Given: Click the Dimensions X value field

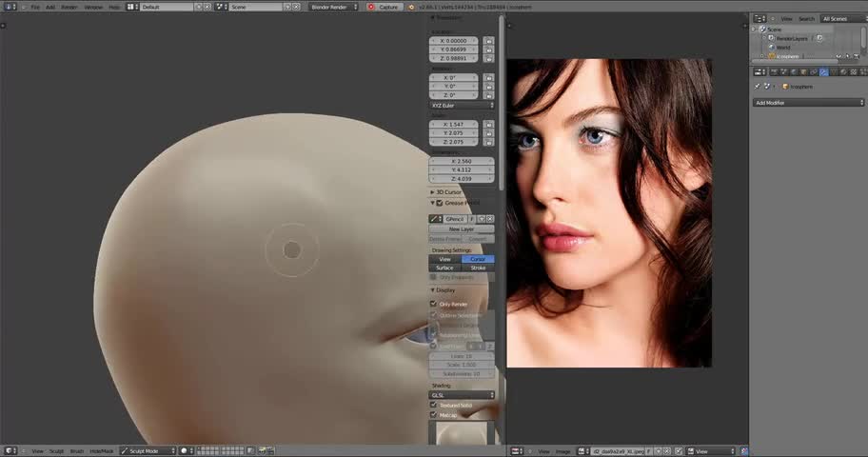Looking at the screenshot, I should (463, 161).
